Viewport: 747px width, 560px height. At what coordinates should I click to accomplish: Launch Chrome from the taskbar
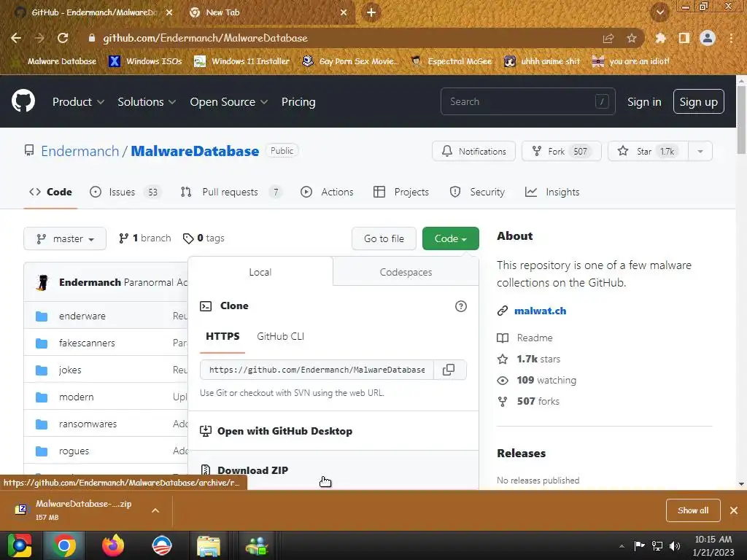click(64, 545)
